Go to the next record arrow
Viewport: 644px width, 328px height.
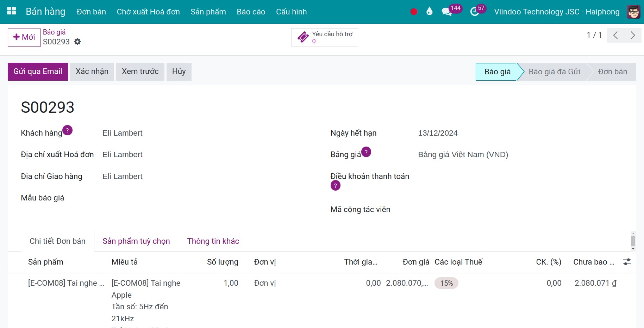pos(633,35)
